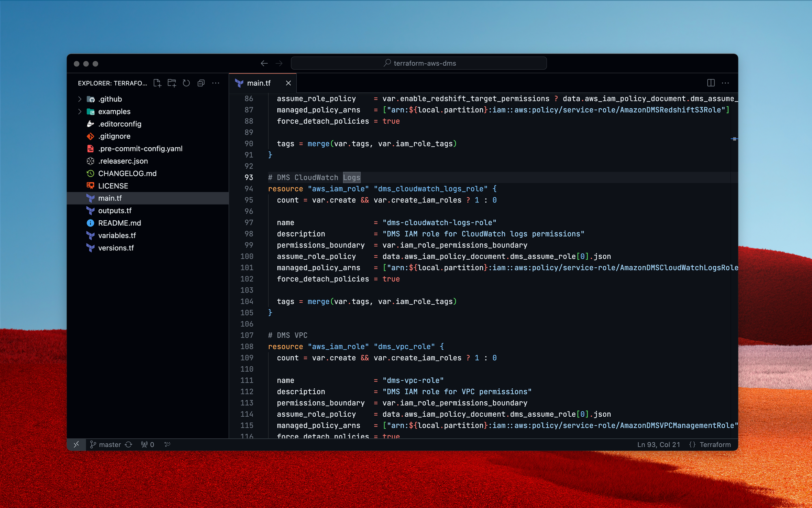This screenshot has width=812, height=508.
Task: Split the editor to the right
Action: (710, 83)
